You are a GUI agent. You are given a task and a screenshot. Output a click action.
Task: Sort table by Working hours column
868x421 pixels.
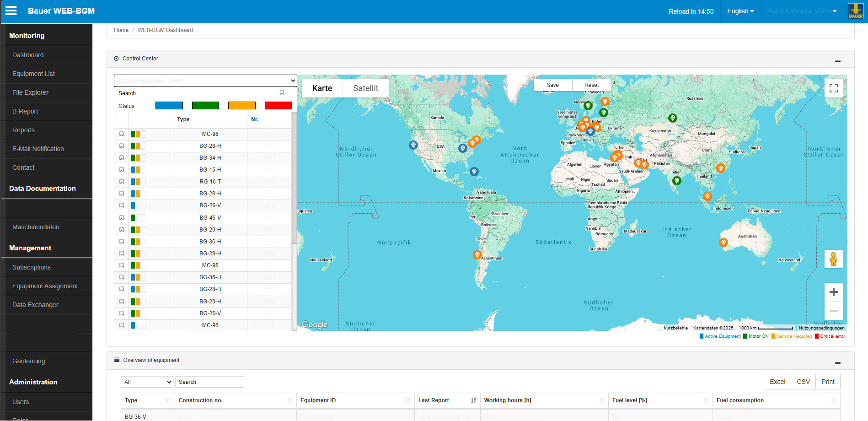544,400
